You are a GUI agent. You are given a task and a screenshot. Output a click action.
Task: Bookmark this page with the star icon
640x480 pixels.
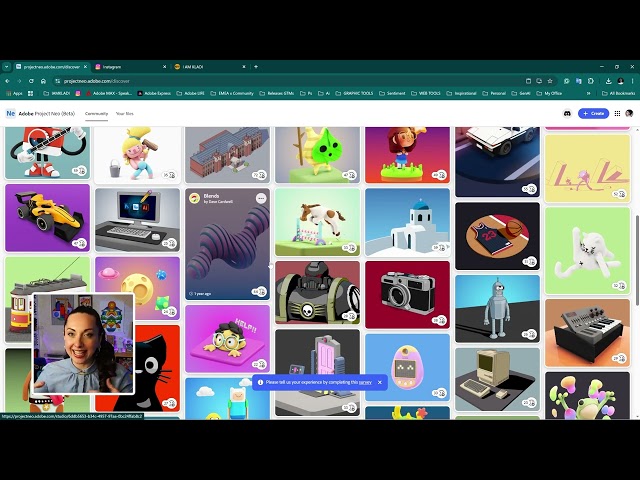(x=550, y=81)
